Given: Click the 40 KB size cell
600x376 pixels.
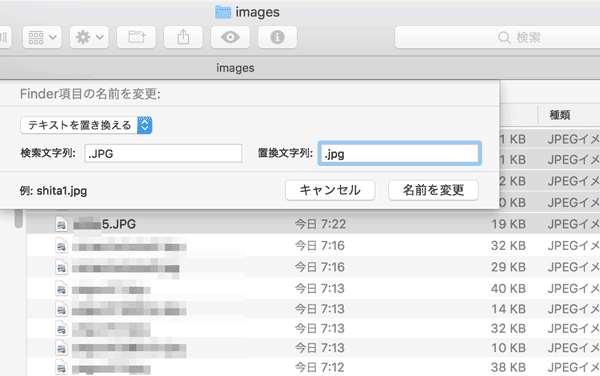Looking at the screenshot, I should 509,288.
